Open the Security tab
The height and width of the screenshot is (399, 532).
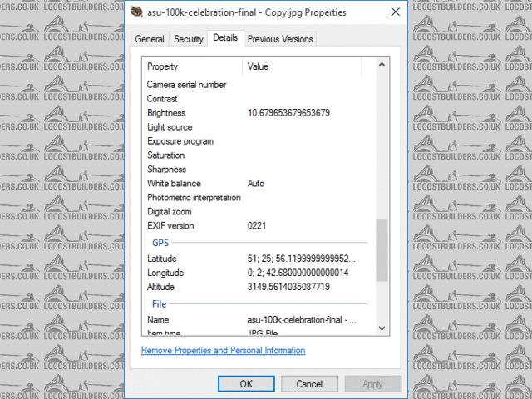[189, 39]
